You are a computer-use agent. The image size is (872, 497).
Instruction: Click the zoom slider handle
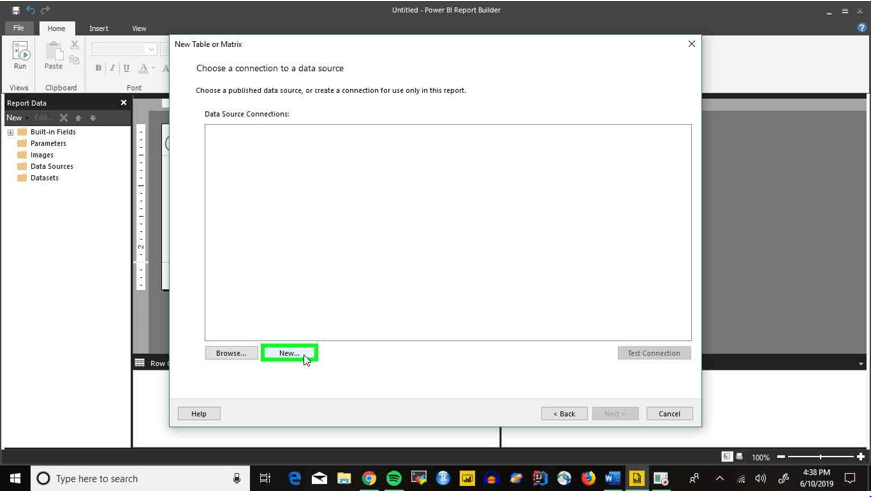[820, 457]
